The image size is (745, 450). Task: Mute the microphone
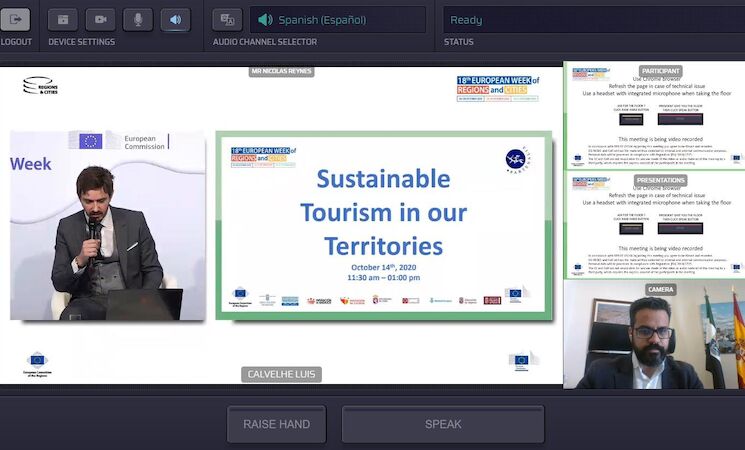point(138,19)
